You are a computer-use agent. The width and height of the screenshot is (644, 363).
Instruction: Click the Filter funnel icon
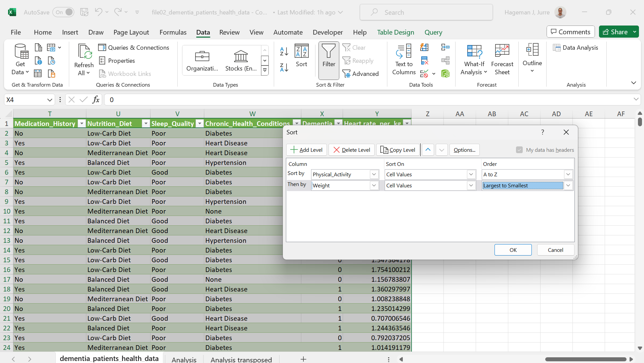coord(329,52)
